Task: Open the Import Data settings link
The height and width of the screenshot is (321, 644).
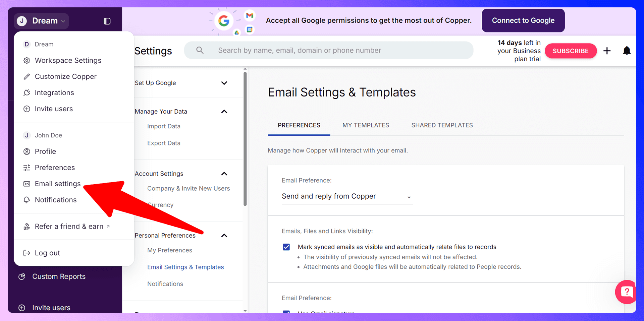Action: pos(164,126)
